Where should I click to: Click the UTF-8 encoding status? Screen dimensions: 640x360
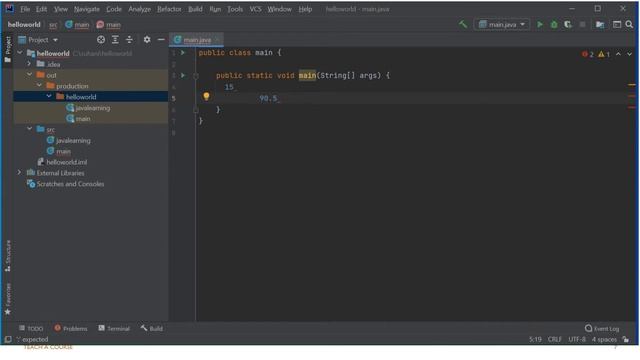[x=577, y=339]
